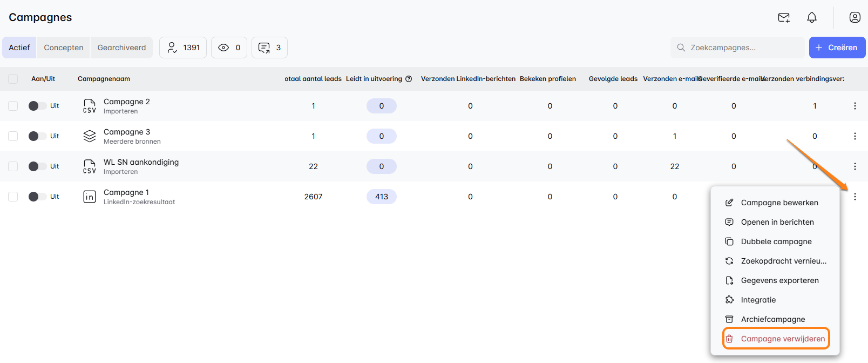Choose Gegevens exporteren in context menu
The width and height of the screenshot is (868, 363).
[779, 280]
